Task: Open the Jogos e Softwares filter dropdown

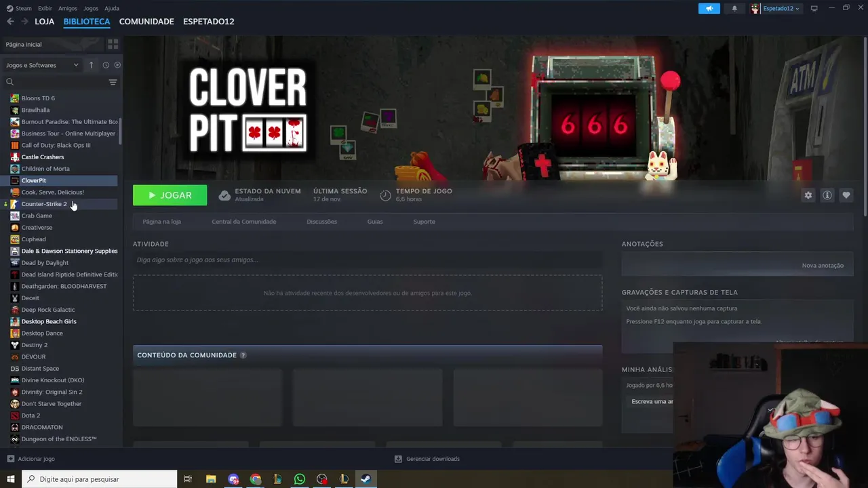Action: point(42,65)
